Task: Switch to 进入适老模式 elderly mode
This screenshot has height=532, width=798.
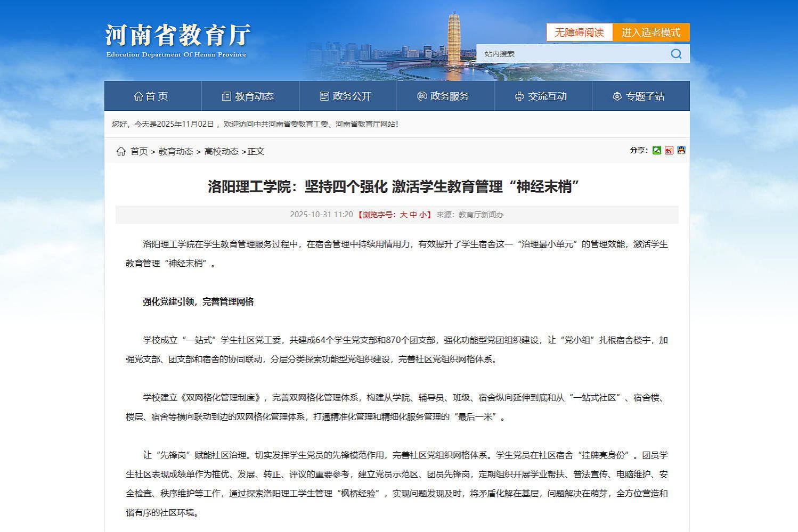Action: click(651, 32)
